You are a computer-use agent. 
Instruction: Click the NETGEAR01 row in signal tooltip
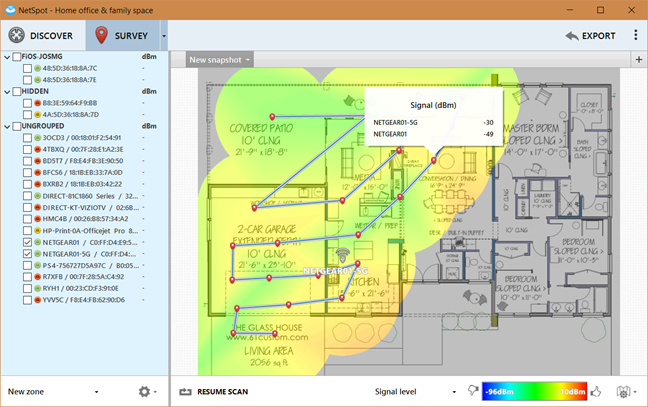point(433,134)
